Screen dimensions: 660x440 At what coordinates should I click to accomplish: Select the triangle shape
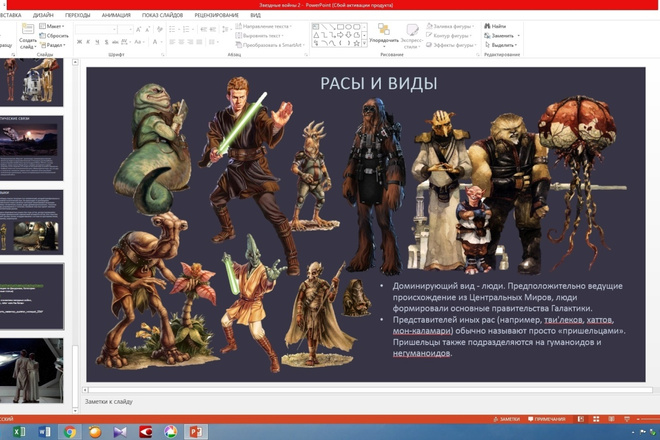[x=316, y=35]
